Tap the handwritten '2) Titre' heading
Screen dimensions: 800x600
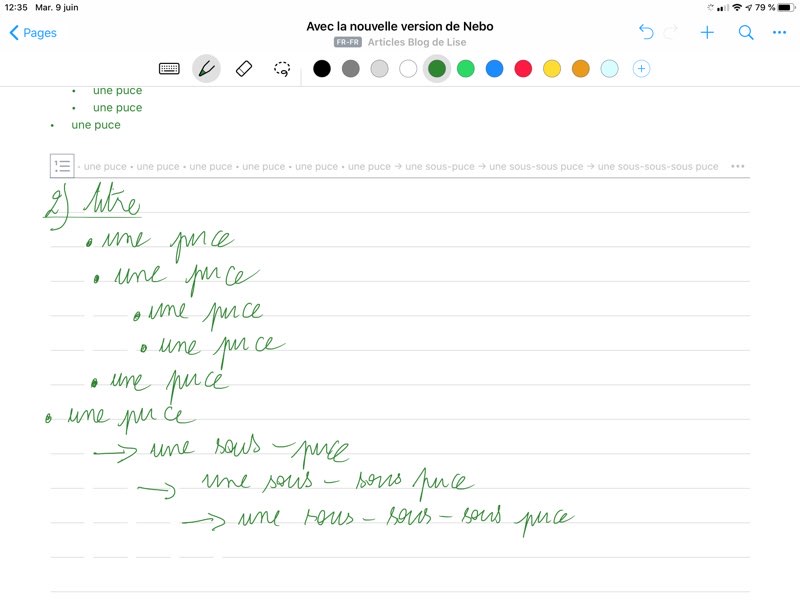coord(95,202)
